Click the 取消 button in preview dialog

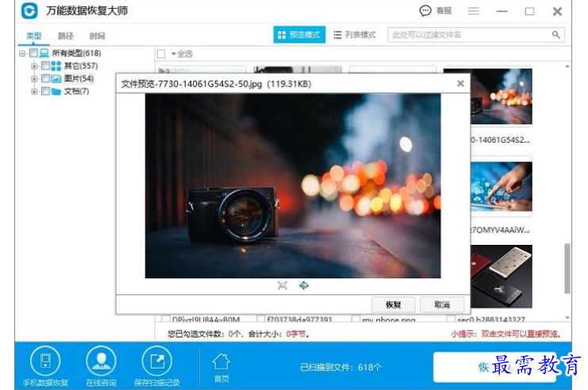point(442,304)
